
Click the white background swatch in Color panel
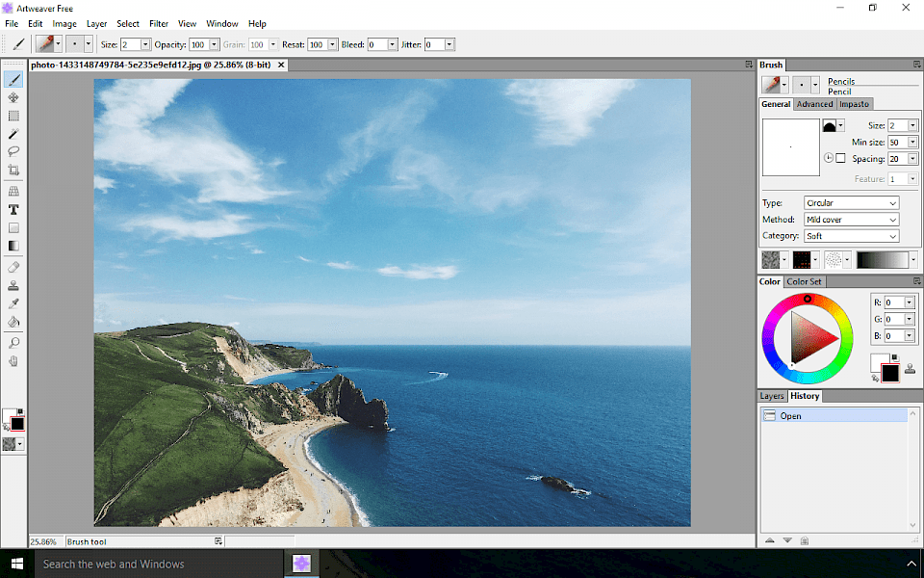coord(878,361)
